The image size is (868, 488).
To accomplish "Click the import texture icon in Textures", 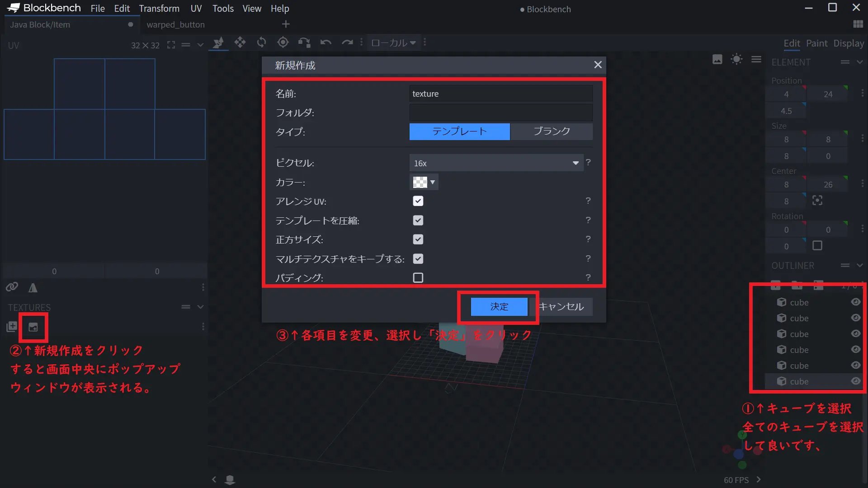I will [x=12, y=327].
